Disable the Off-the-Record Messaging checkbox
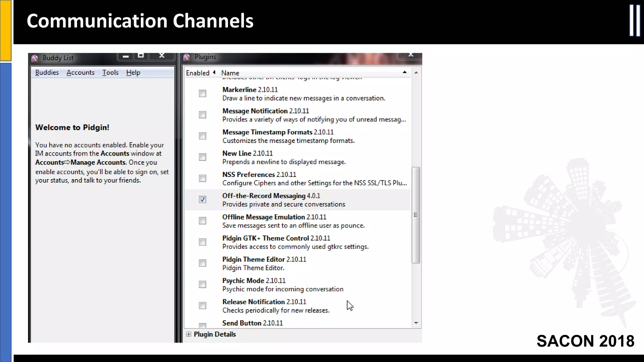The image size is (644, 362). click(x=203, y=200)
